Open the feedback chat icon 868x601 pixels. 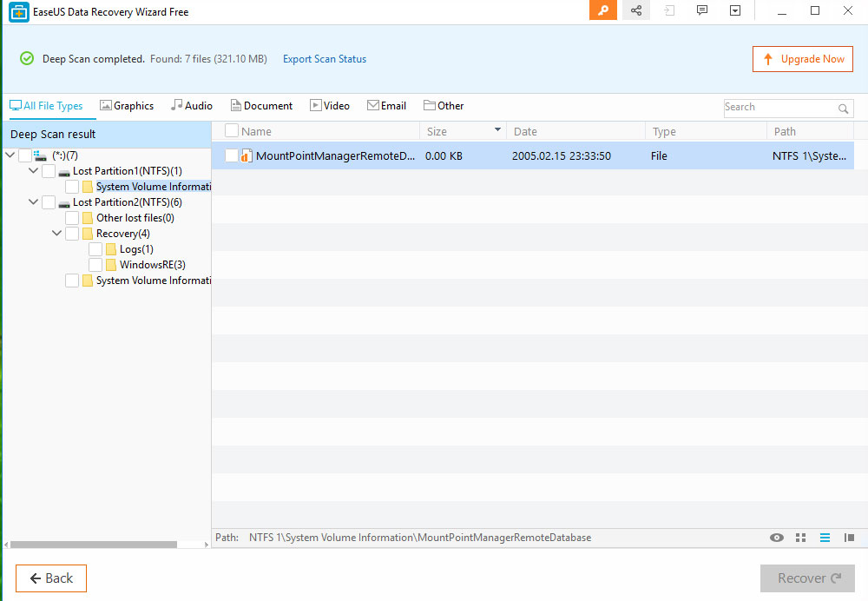click(x=702, y=10)
